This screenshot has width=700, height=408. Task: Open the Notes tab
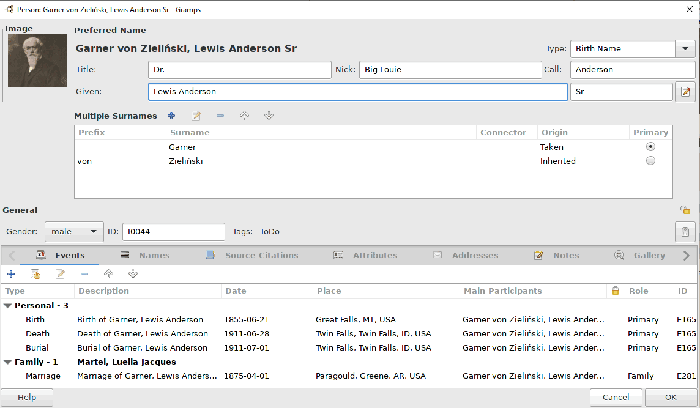557,255
